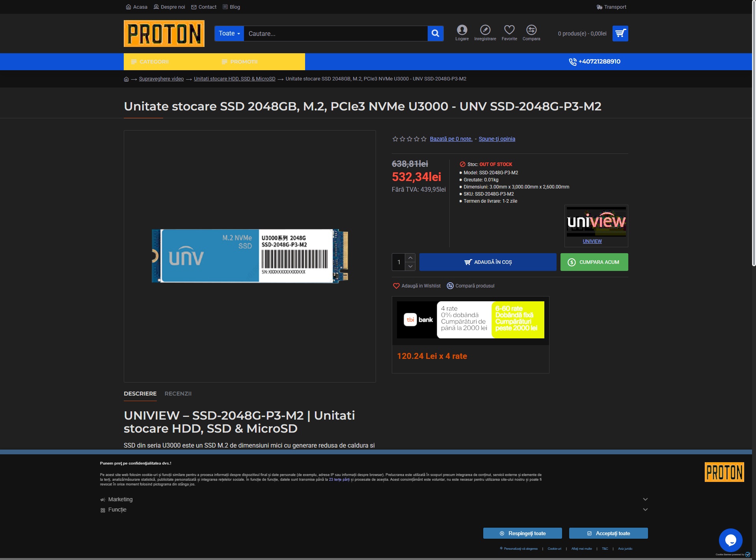Open the Aflați mai multe link

click(x=582, y=549)
